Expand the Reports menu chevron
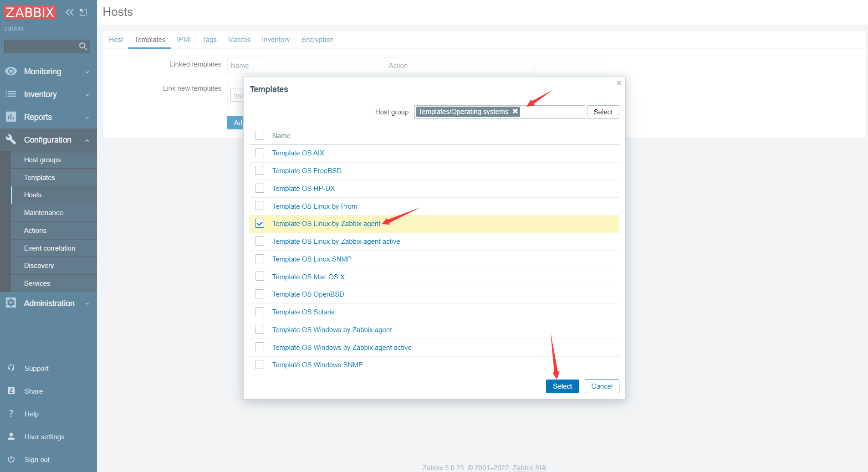Viewport: 868px width, 472px height. [x=87, y=118]
